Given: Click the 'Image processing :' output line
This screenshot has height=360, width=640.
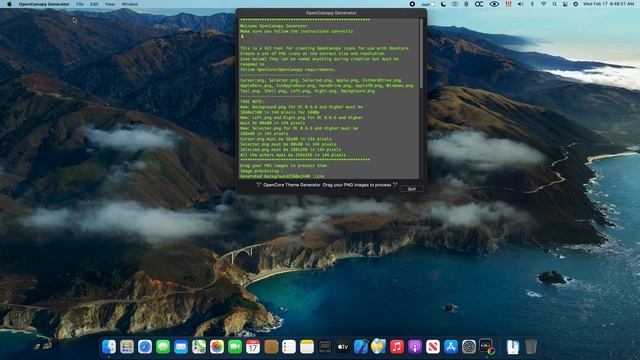Looking at the screenshot, I should point(261,171).
